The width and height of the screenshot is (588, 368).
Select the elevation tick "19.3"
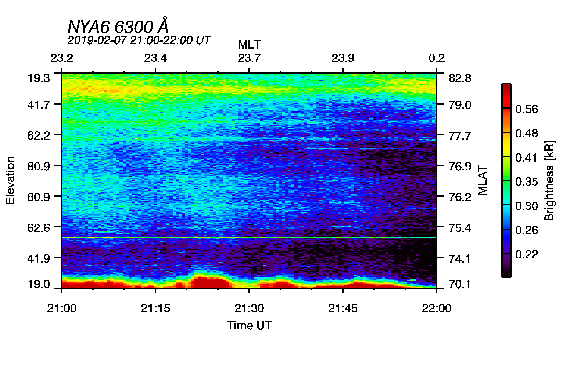coord(39,78)
